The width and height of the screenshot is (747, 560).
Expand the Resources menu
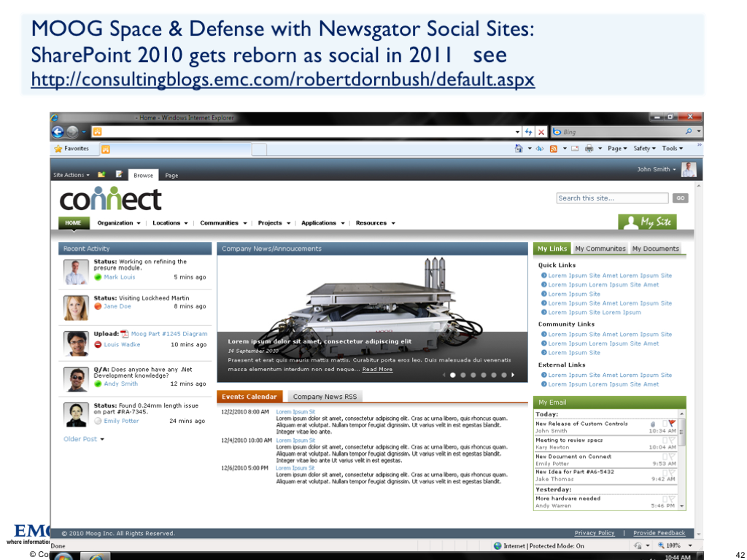[x=376, y=223]
